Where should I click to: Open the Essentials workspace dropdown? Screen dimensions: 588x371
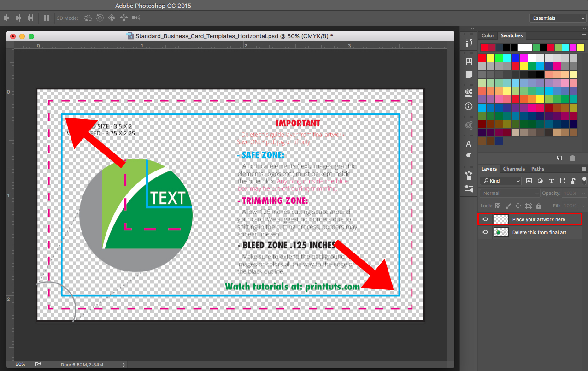point(558,18)
